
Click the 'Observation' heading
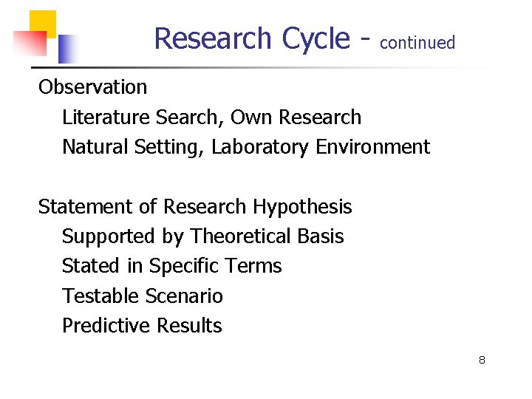(93, 87)
